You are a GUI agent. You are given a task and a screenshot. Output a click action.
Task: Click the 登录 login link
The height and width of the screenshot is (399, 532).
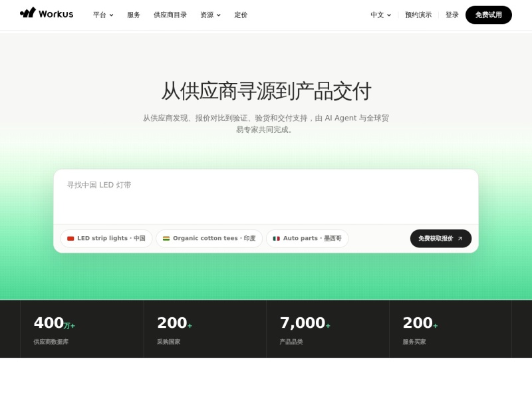click(452, 15)
